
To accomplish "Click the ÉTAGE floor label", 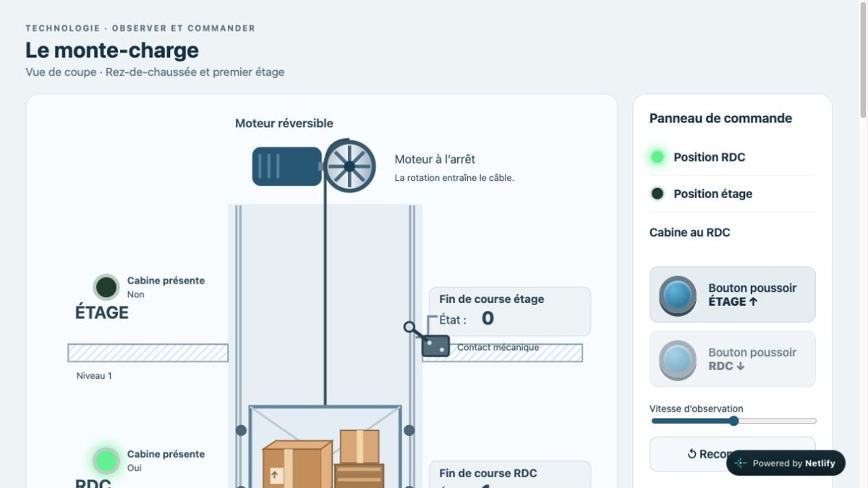I will pyautogui.click(x=102, y=312).
